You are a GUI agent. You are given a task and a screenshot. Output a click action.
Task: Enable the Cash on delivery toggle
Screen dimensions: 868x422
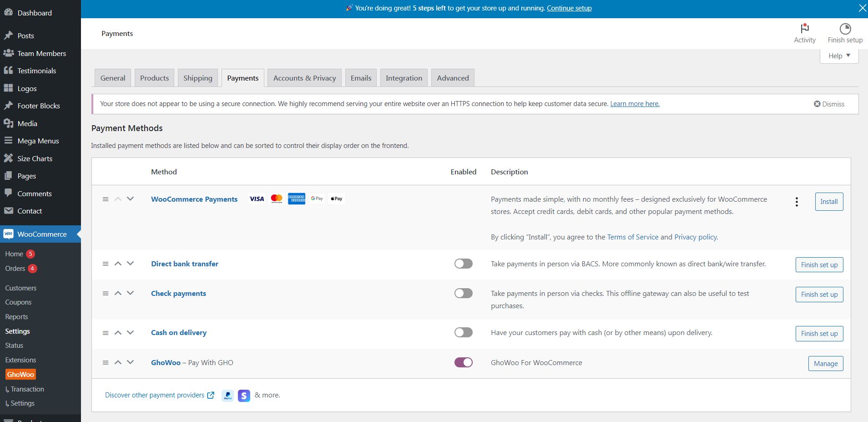(463, 332)
